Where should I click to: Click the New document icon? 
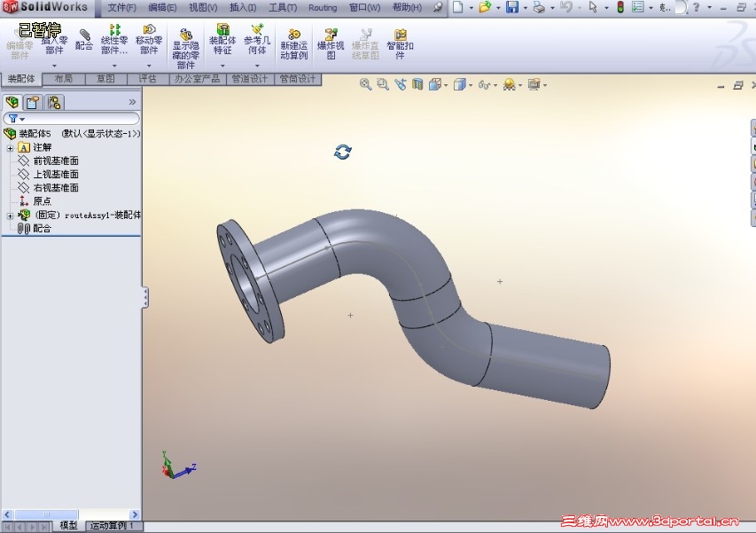(458, 7)
